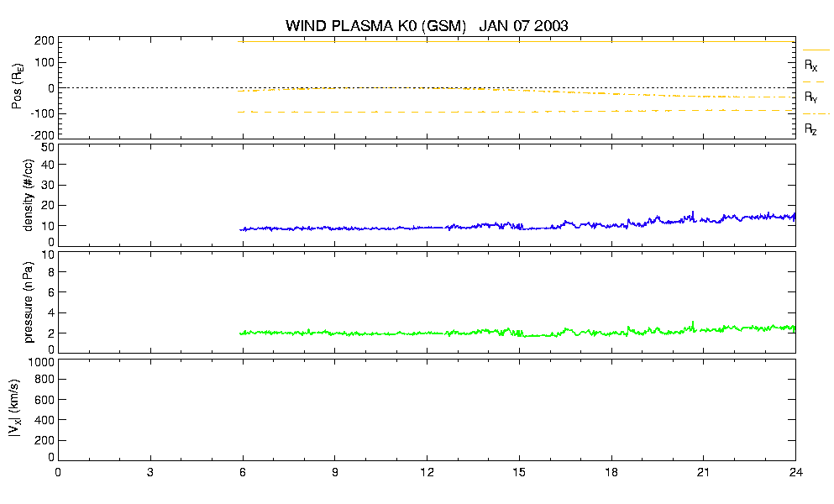Click the Rz legend label
Image resolution: width=834 pixels, height=504 pixels.
pyautogui.click(x=810, y=129)
